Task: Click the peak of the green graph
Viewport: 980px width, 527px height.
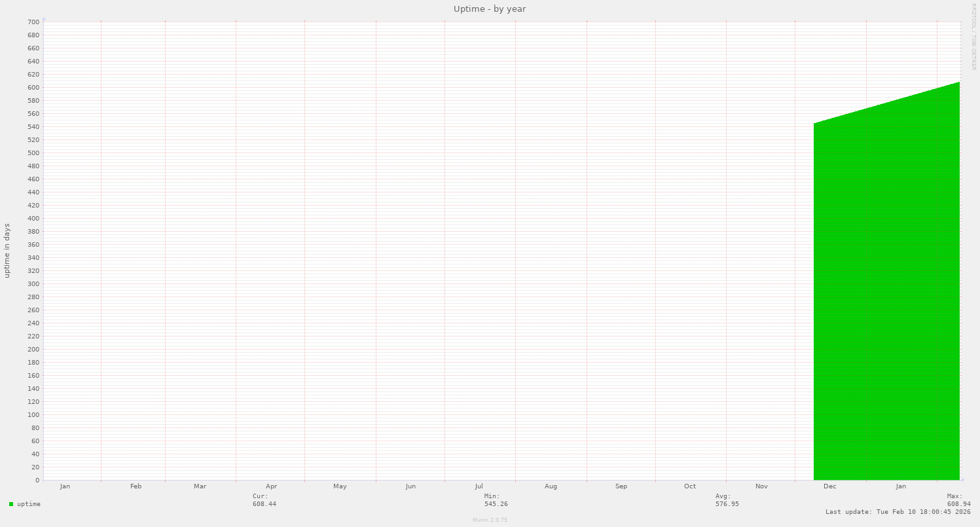Action: click(958, 83)
